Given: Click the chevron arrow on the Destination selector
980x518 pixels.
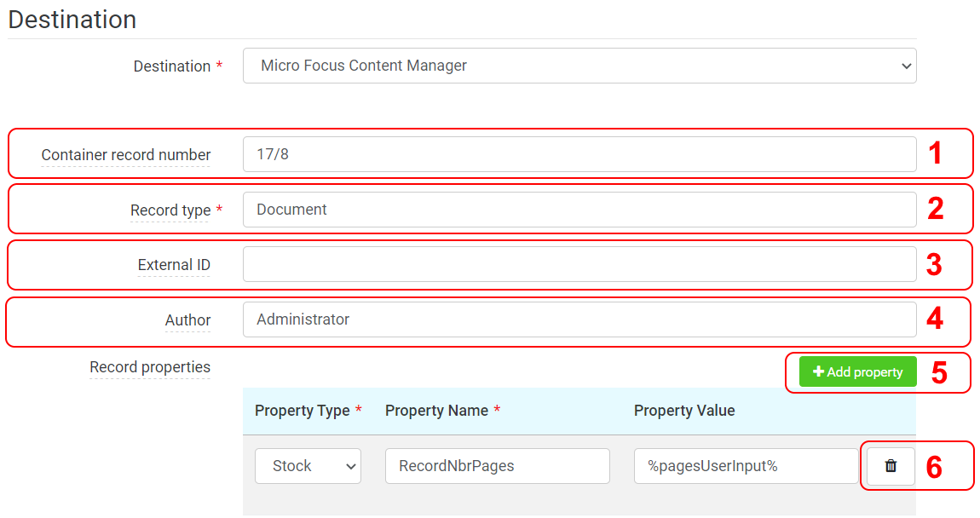Looking at the screenshot, I should (x=906, y=66).
